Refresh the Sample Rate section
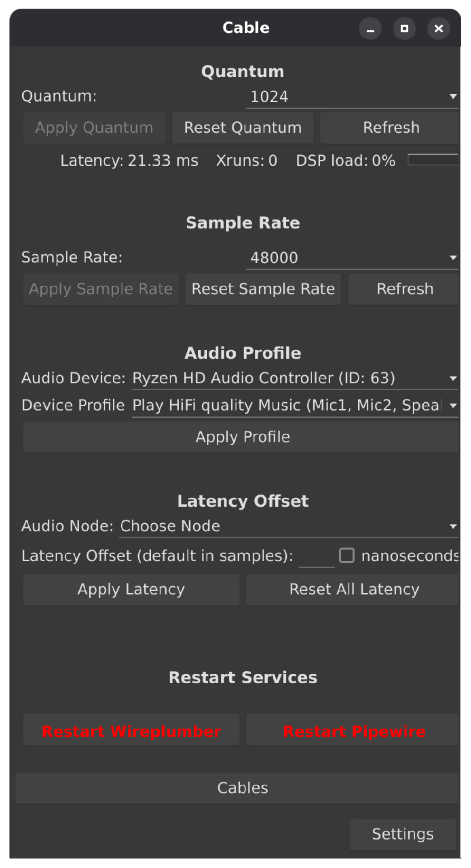This screenshot has height=868, width=471. [404, 289]
